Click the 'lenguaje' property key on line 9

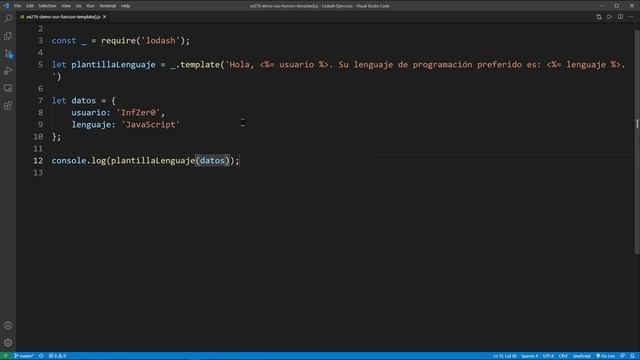click(x=91, y=124)
